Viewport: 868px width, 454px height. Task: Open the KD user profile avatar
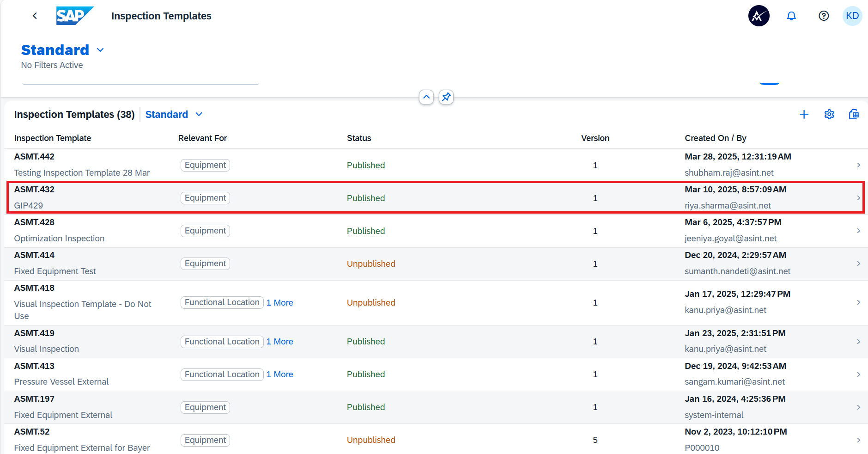(x=852, y=16)
